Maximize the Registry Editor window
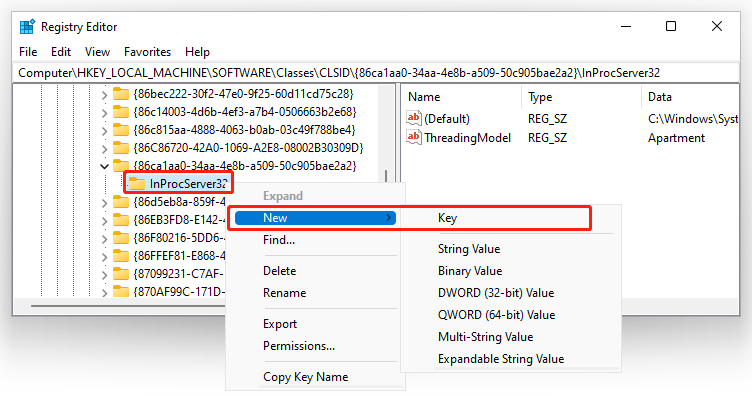 [671, 26]
